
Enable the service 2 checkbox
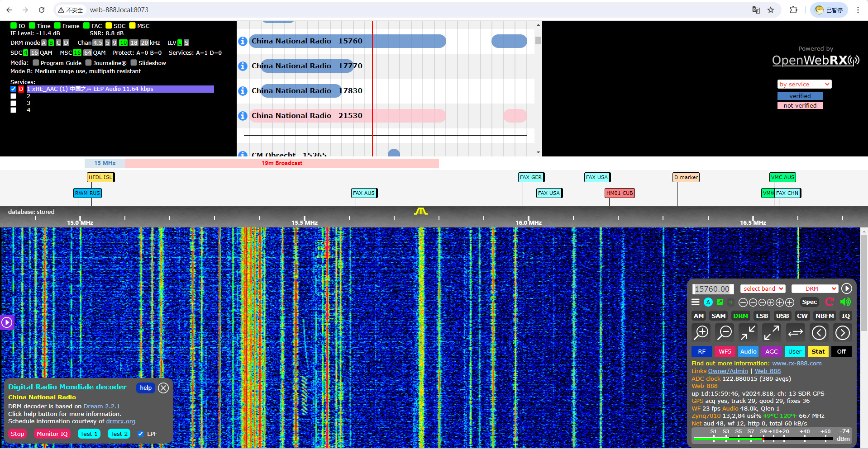tap(14, 96)
